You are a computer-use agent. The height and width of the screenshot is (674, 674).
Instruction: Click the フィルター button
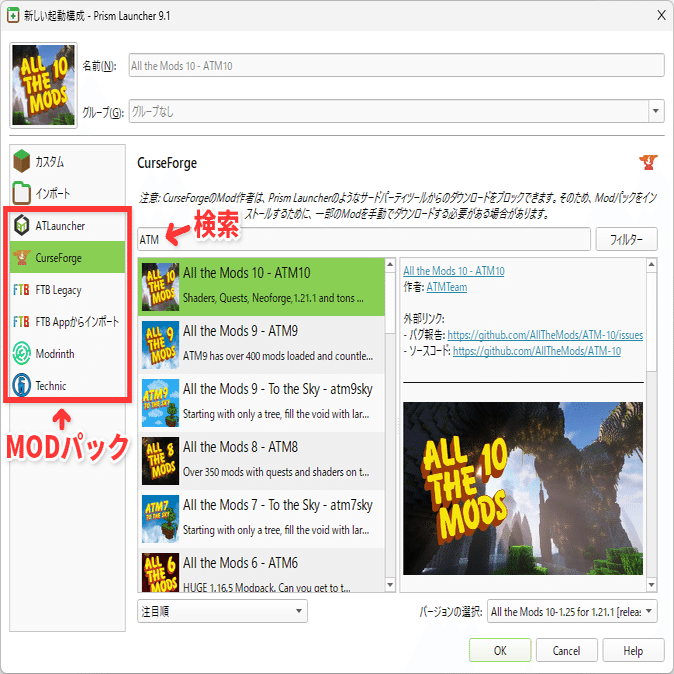(x=626, y=239)
